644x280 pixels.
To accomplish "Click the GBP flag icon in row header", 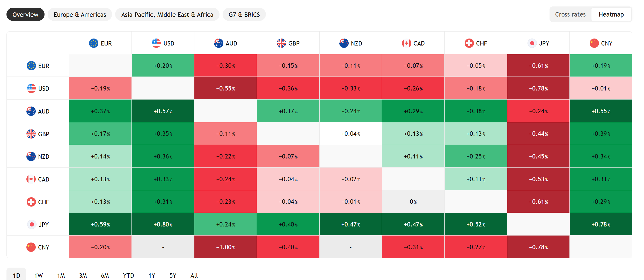I will pos(31,134).
